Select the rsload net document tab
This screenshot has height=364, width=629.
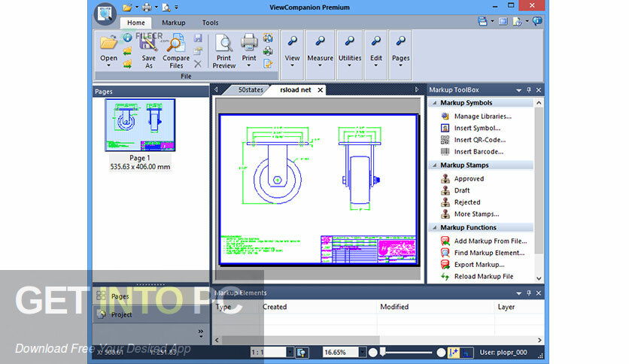tap(295, 89)
